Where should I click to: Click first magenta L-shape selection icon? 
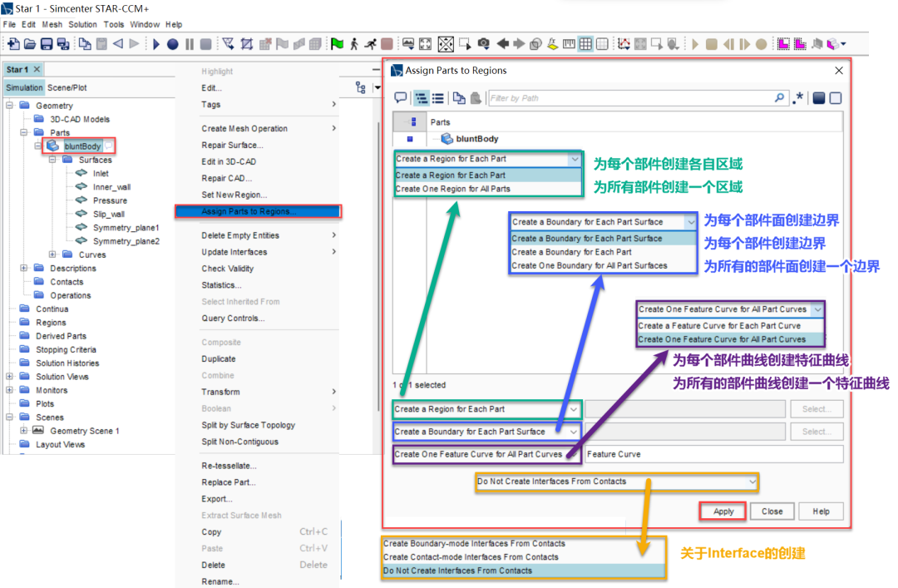(x=783, y=43)
